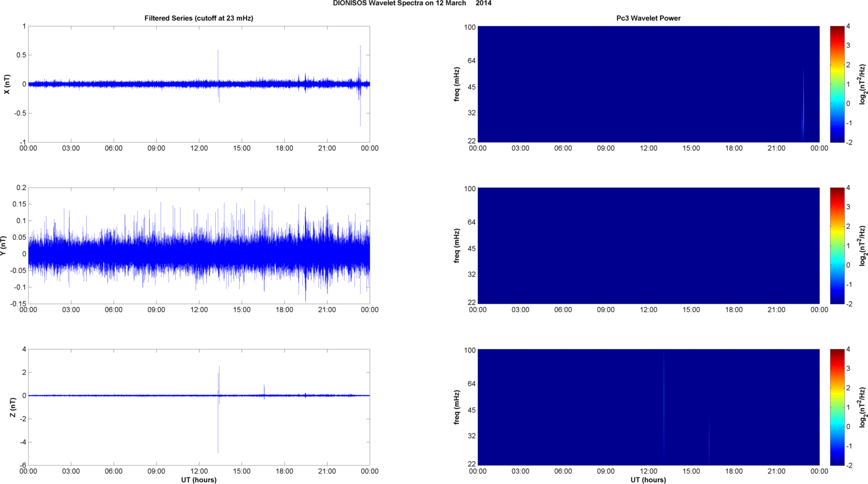Click the 'freq (mHz)' label of the bottom wavelet plot
Screen dimensions: 868x484
pos(457,407)
